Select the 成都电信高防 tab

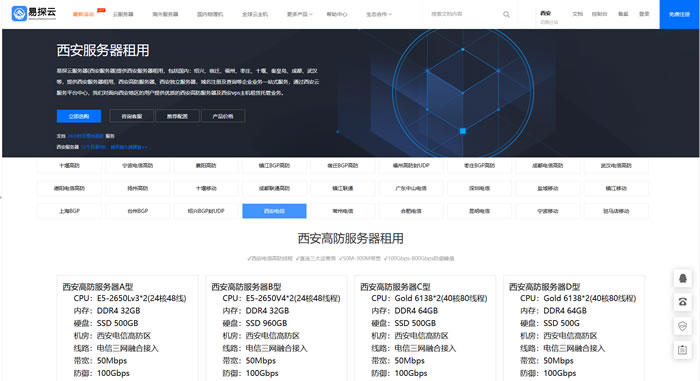click(x=547, y=166)
